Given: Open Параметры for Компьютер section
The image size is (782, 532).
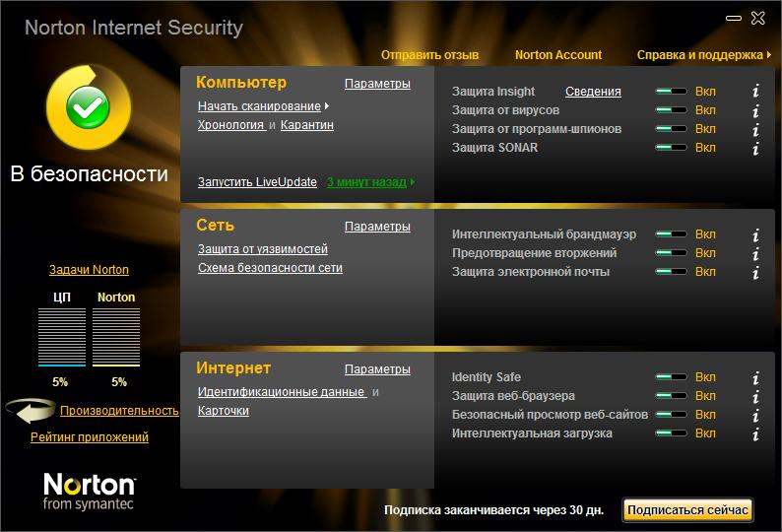Looking at the screenshot, I should click(x=377, y=84).
